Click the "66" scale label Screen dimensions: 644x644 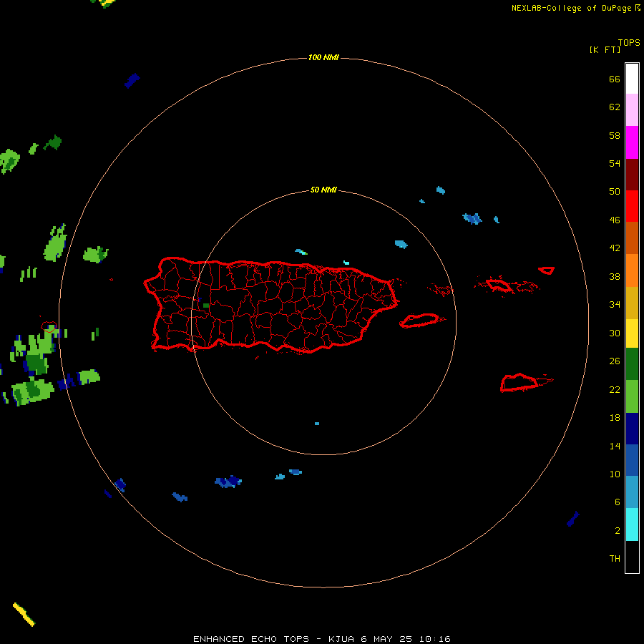(x=615, y=79)
